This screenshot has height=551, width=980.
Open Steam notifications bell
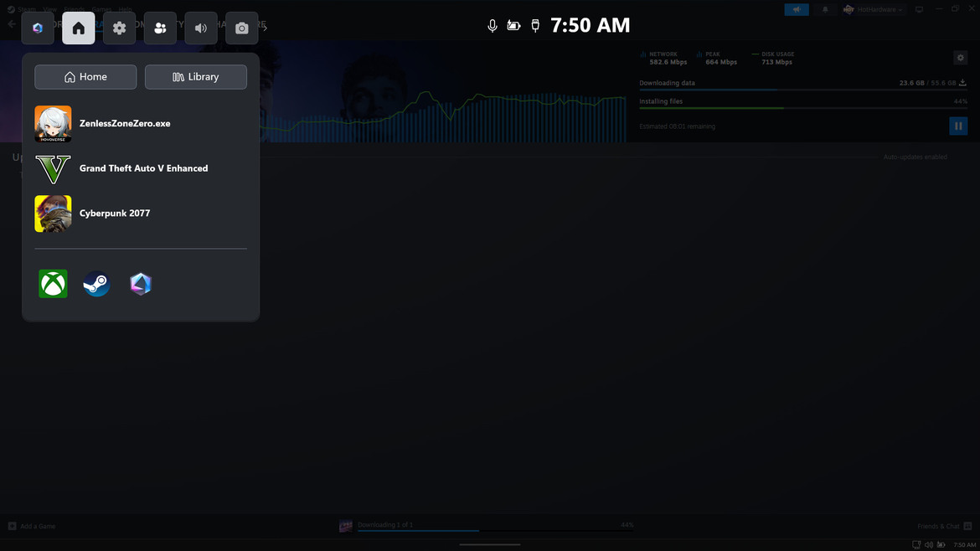(825, 10)
